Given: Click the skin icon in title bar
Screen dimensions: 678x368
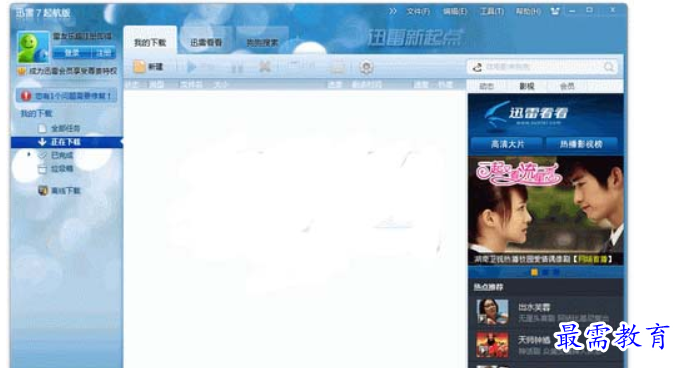Looking at the screenshot, I should (555, 11).
